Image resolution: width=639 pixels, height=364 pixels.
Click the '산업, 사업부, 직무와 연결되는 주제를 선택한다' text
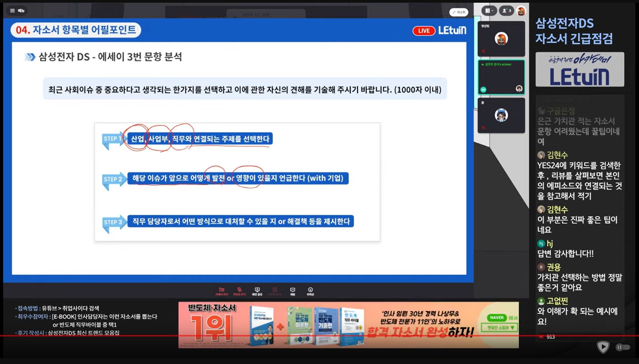point(200,139)
